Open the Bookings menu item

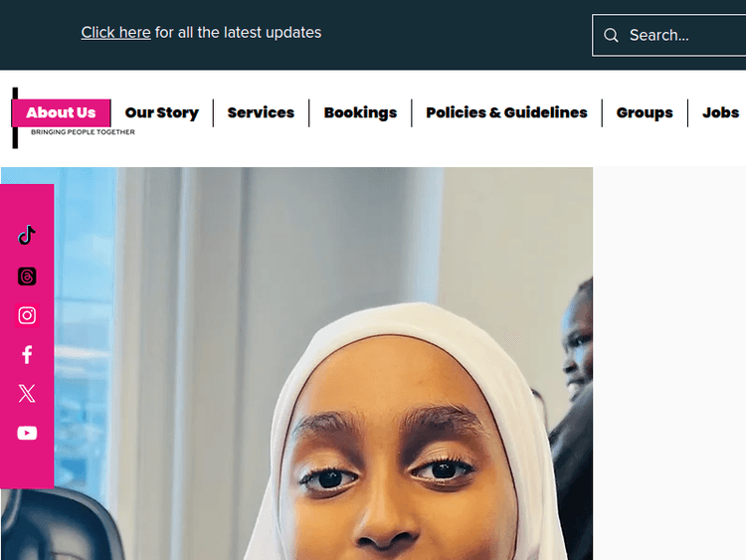click(360, 112)
